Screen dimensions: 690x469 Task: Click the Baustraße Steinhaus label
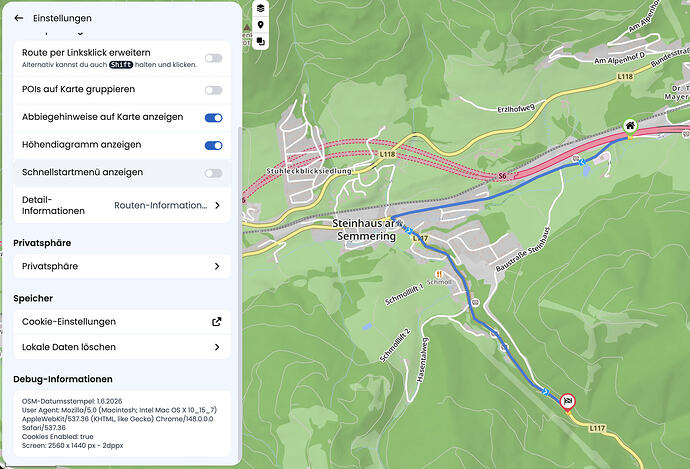[x=523, y=249]
